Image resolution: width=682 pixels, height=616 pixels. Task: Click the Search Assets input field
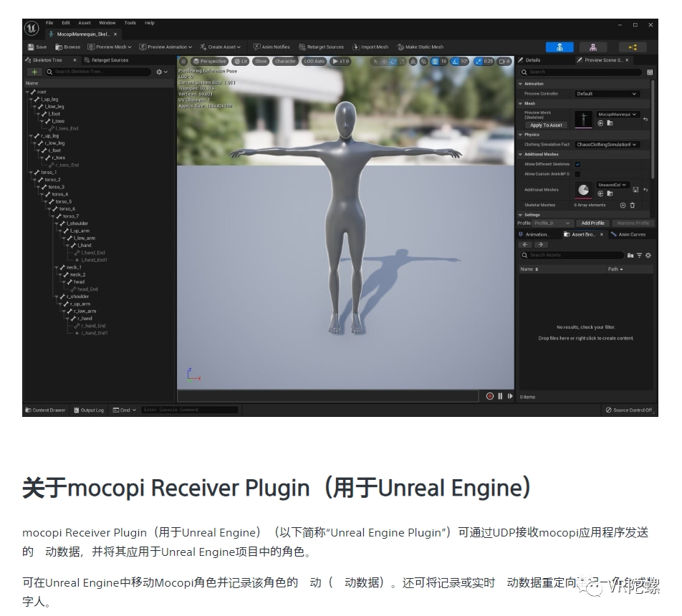point(572,256)
